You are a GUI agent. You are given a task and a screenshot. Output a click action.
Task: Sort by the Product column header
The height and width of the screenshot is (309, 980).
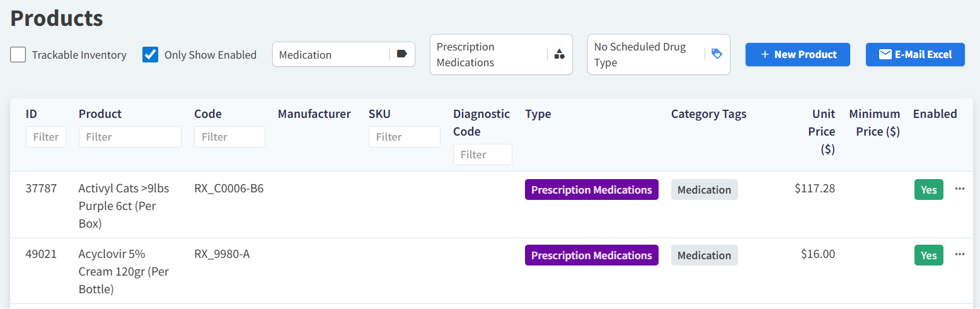pyautogui.click(x=100, y=114)
